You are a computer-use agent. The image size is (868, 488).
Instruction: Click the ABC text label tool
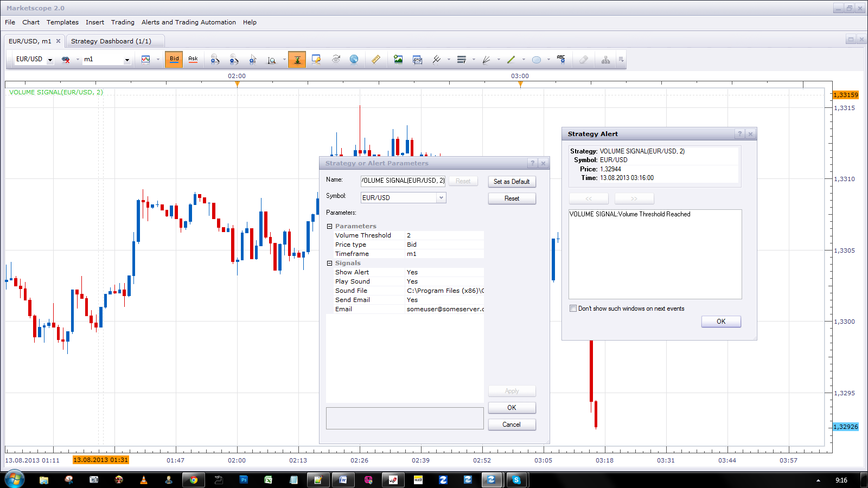[x=561, y=60]
